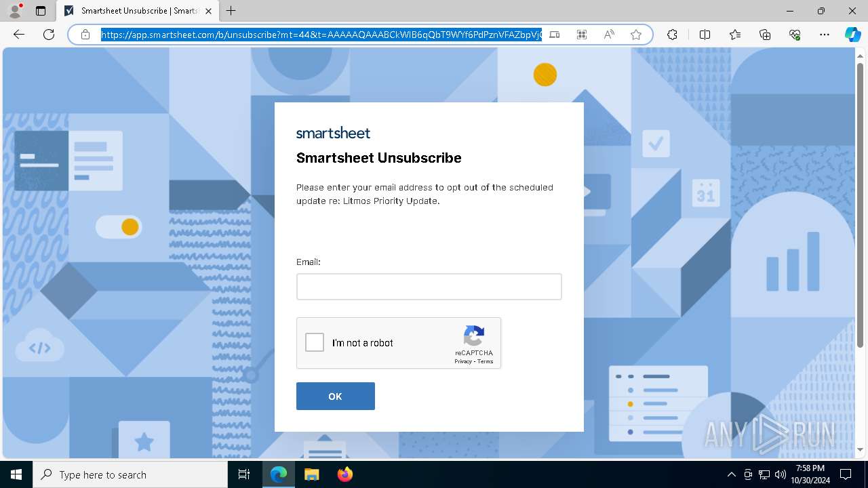Open the Extensions puzzle icon
The width and height of the screenshot is (868, 488).
click(x=672, y=35)
